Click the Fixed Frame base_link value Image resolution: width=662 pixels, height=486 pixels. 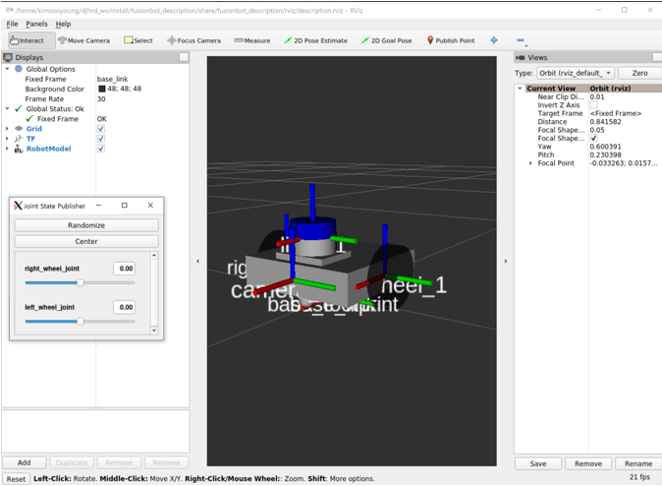112,79
